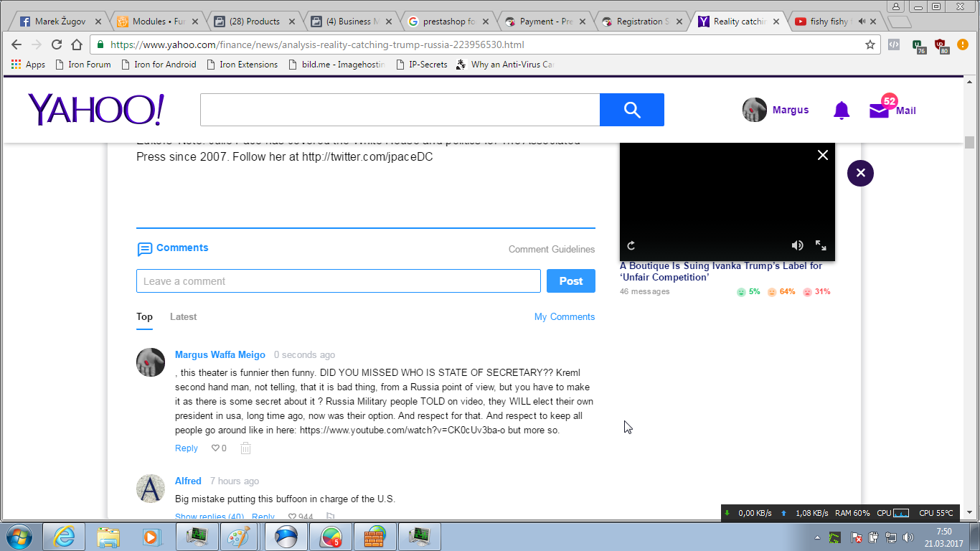Open the Windows Start button
980x551 pixels.
[18, 537]
